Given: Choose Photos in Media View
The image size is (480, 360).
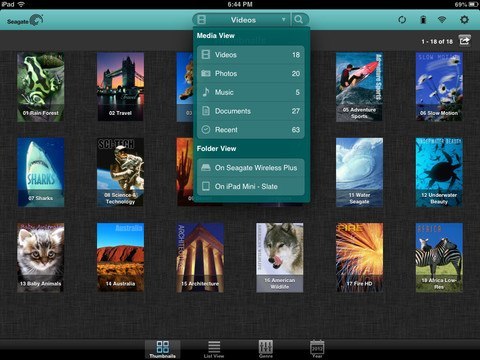Looking at the screenshot, I should [x=251, y=73].
